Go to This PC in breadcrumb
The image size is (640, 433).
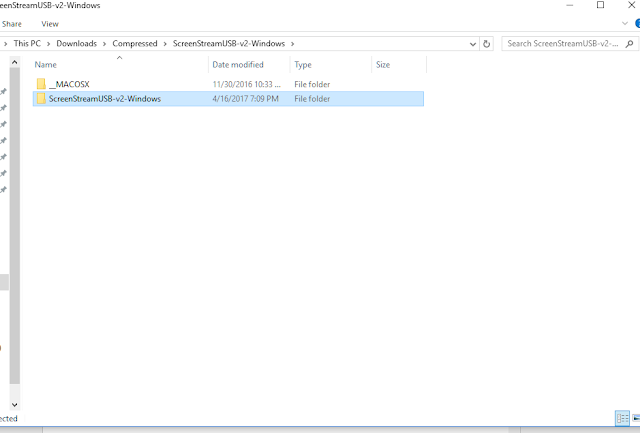coord(27,43)
